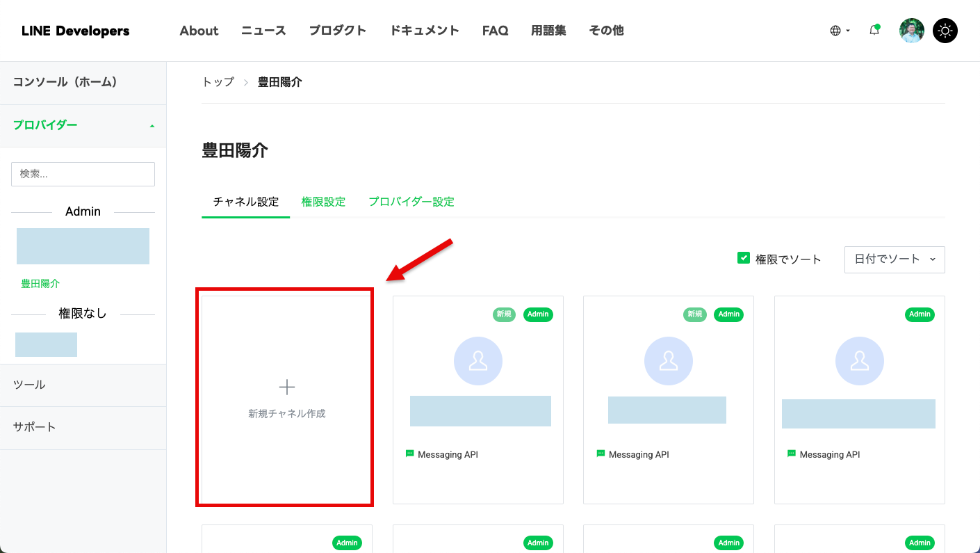Open the サポート sidebar item

click(83, 427)
